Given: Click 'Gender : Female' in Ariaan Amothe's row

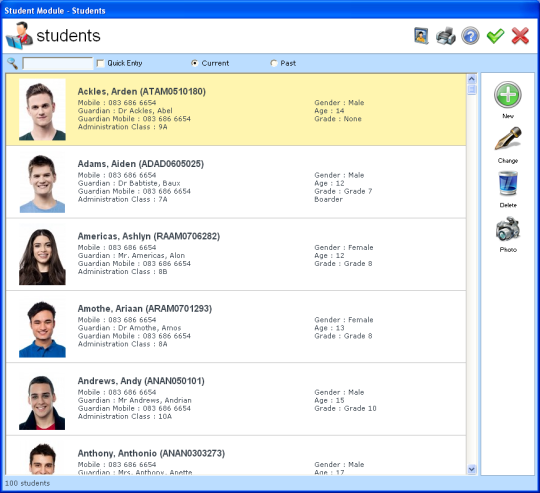Looking at the screenshot, I should tap(344, 319).
